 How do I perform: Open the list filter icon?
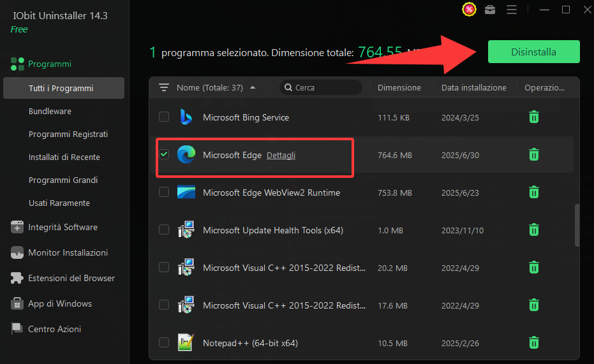pyautogui.click(x=163, y=88)
